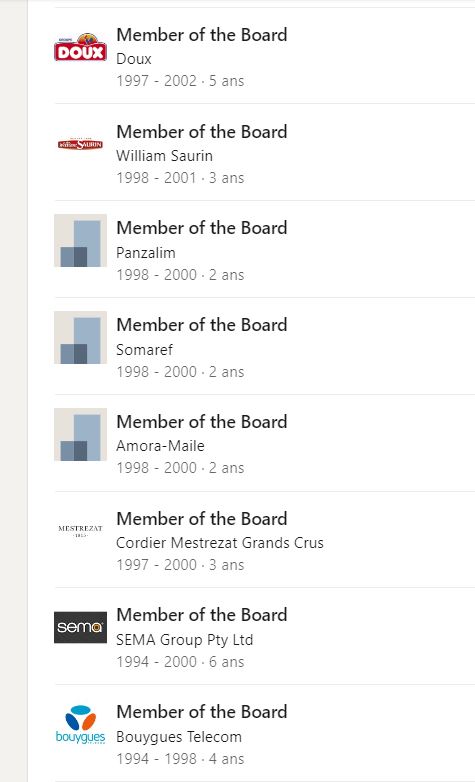Select the Somaref company name
475x782 pixels.
144,349
